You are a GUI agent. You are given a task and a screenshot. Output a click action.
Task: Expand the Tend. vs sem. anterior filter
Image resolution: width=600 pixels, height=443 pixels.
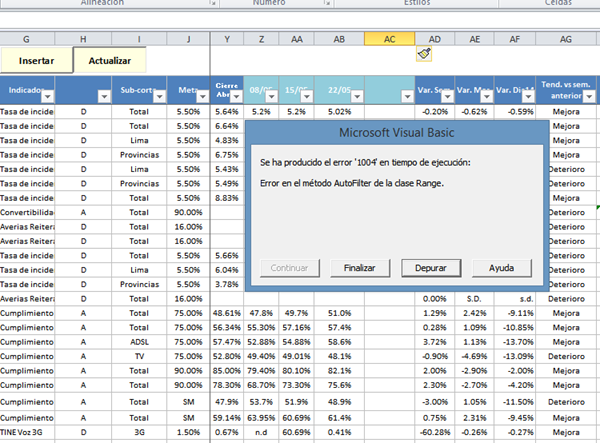pyautogui.click(x=589, y=96)
